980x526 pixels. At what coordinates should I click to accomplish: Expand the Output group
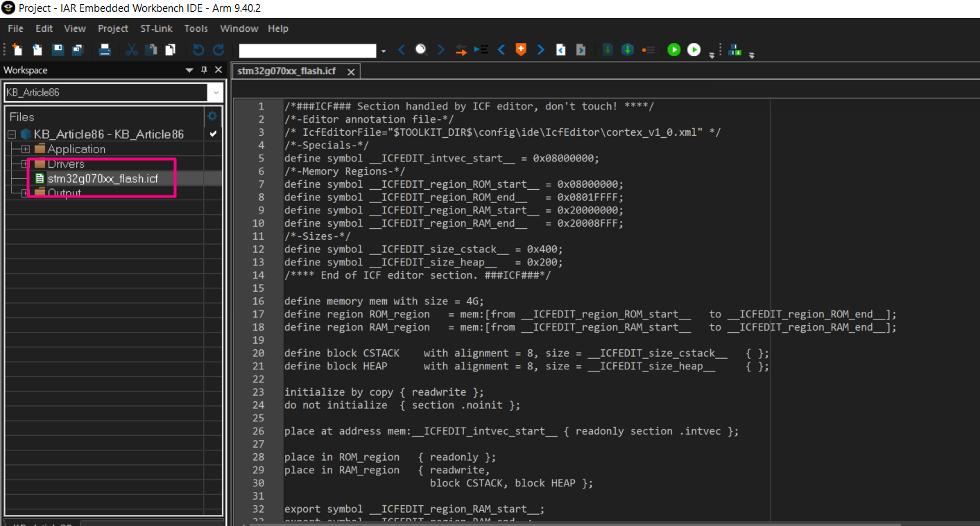pos(24,193)
